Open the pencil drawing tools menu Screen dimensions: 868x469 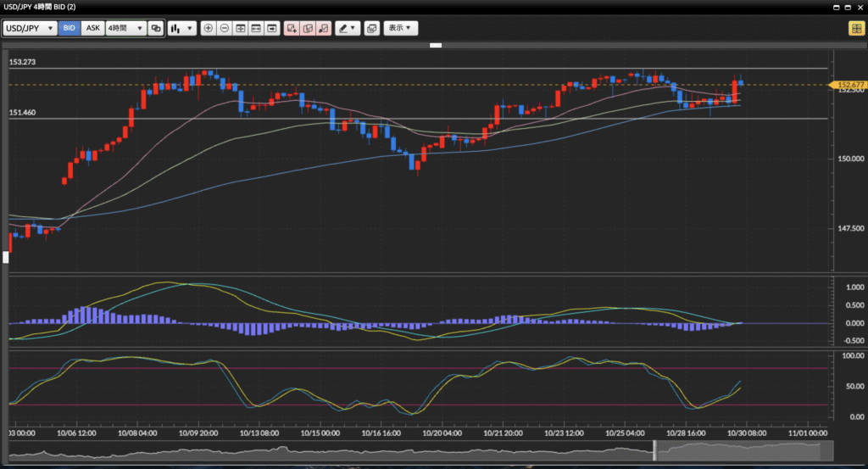pos(348,28)
